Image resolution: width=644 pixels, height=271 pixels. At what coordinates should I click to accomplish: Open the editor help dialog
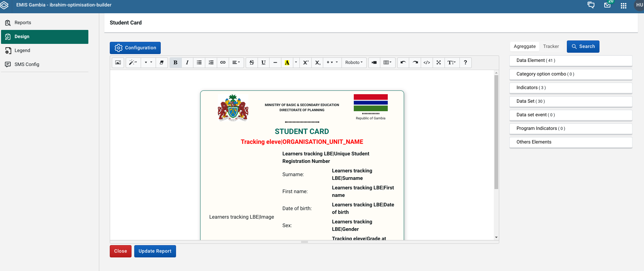pos(465,63)
